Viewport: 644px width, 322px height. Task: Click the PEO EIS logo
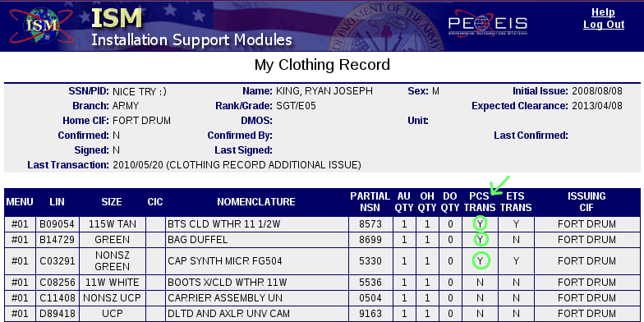[x=488, y=23]
